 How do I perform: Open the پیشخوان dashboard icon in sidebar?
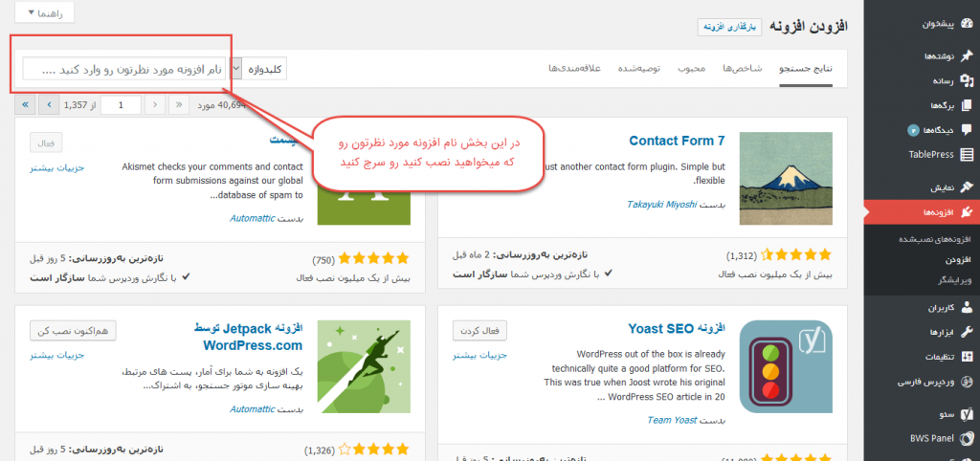point(967,24)
